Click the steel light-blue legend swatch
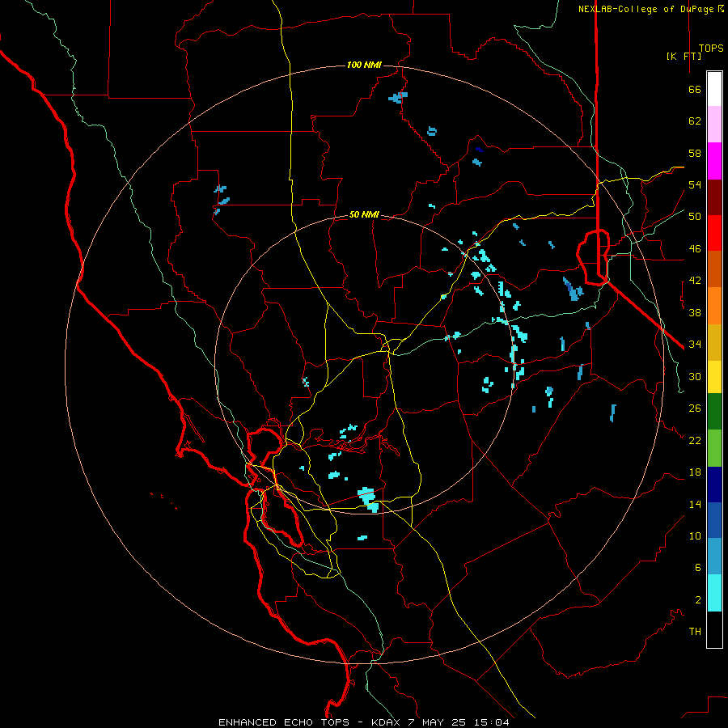 (x=714, y=557)
